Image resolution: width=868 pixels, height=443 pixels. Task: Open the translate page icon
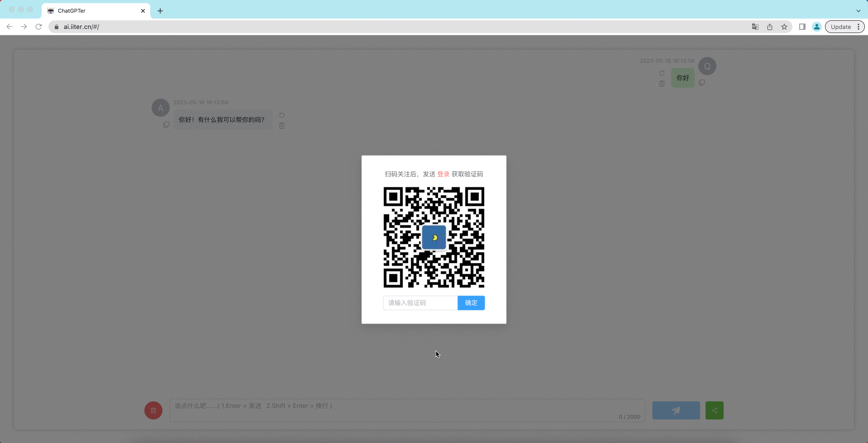pos(755,27)
